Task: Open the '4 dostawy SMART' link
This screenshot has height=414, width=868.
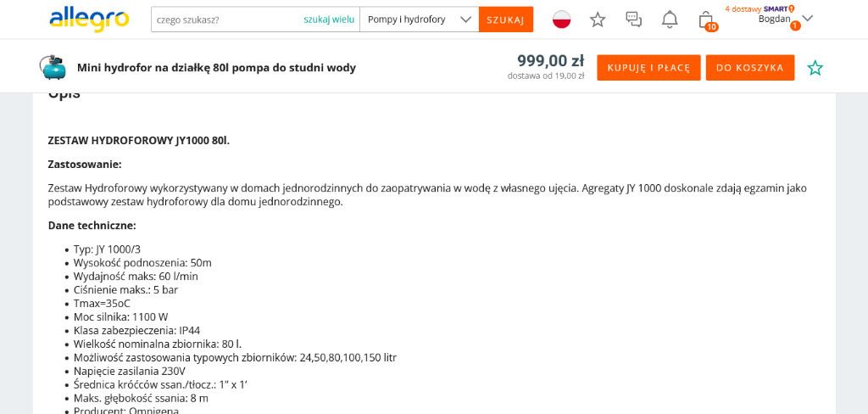Action: (x=759, y=8)
